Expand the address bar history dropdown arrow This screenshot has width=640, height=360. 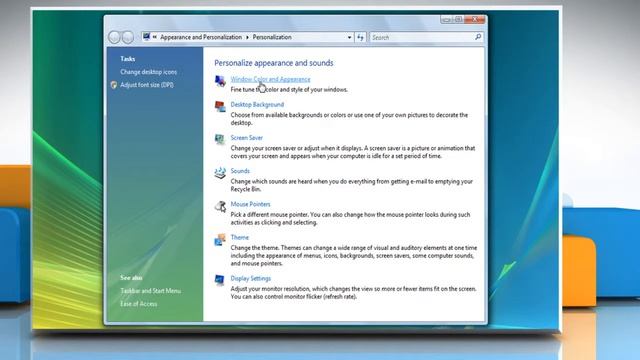pos(349,37)
